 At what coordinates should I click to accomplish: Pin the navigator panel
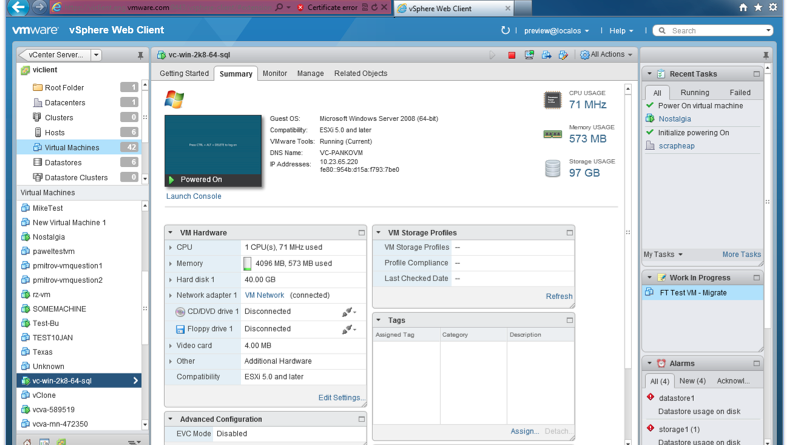click(140, 55)
